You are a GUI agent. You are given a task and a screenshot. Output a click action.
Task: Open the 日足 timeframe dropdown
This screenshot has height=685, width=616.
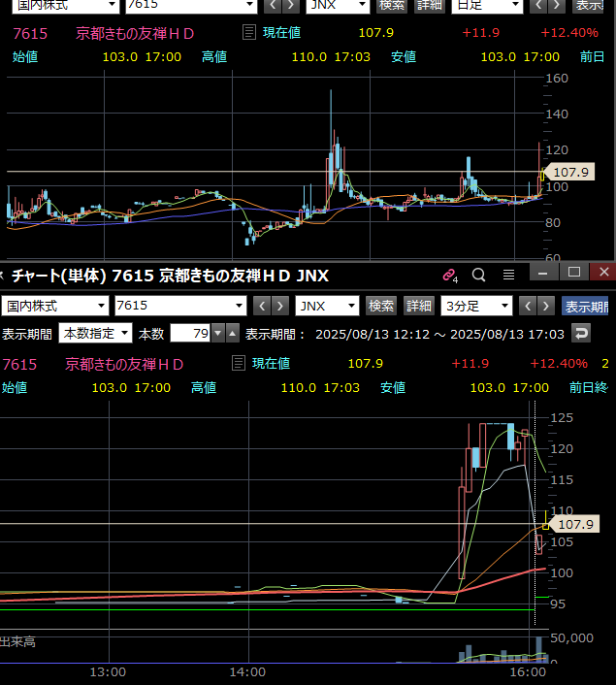click(x=487, y=5)
